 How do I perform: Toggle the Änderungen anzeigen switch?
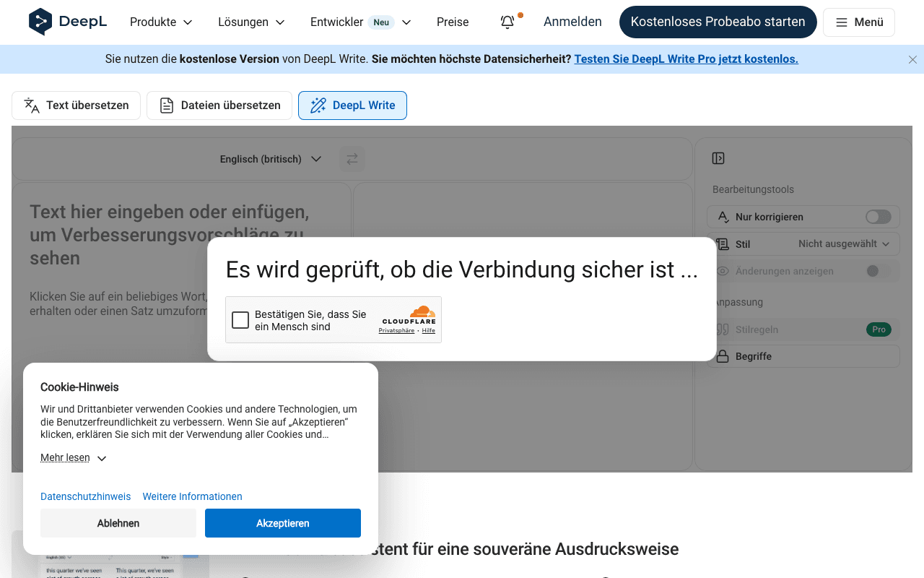coord(879,271)
